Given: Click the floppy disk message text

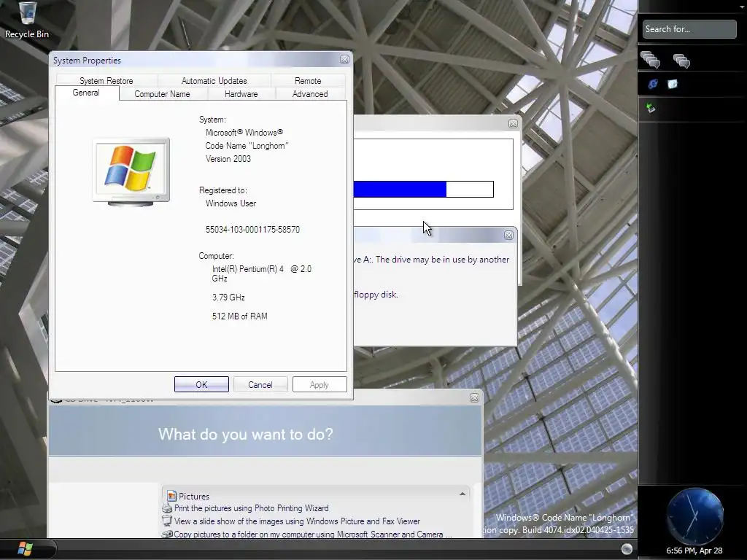Looking at the screenshot, I should (x=376, y=295).
